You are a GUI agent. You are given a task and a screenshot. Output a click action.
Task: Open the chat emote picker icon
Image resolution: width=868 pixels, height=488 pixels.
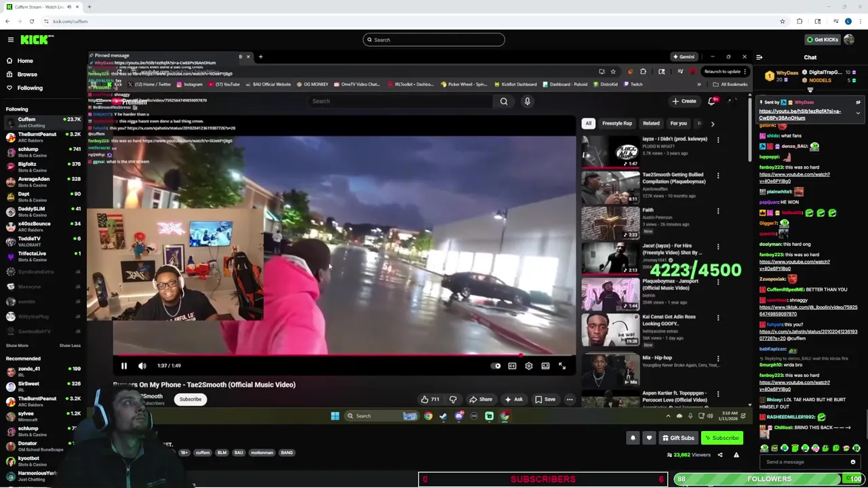(x=853, y=462)
